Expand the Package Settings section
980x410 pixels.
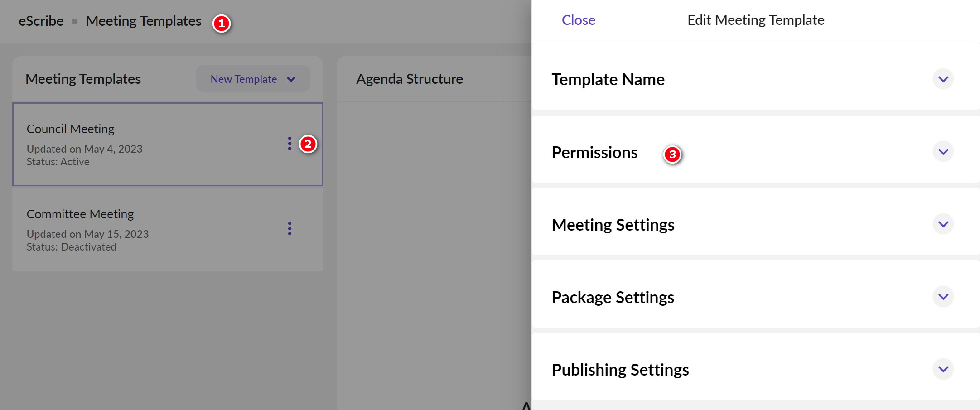943,297
